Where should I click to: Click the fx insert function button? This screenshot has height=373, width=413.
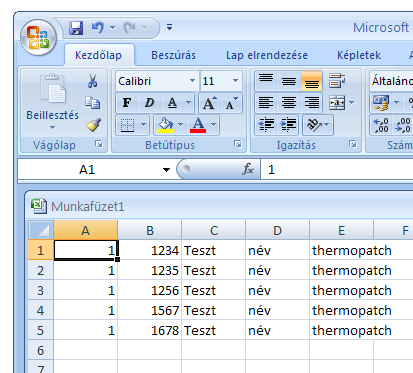click(248, 169)
